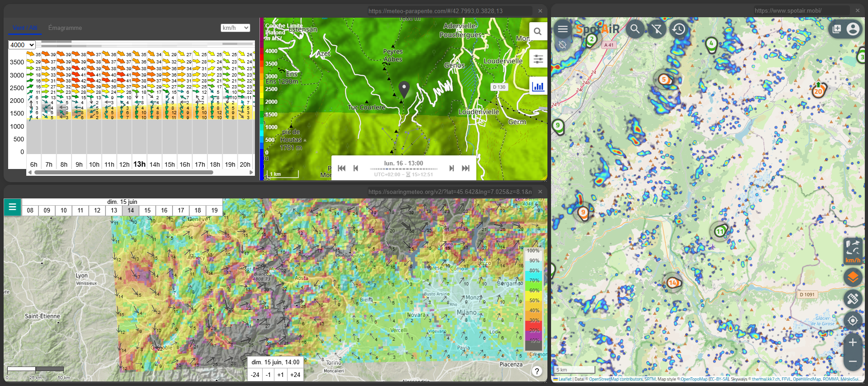The width and height of the screenshot is (868, 386).
Task: Open meteo-parapente settings sliders icon
Action: tap(538, 59)
